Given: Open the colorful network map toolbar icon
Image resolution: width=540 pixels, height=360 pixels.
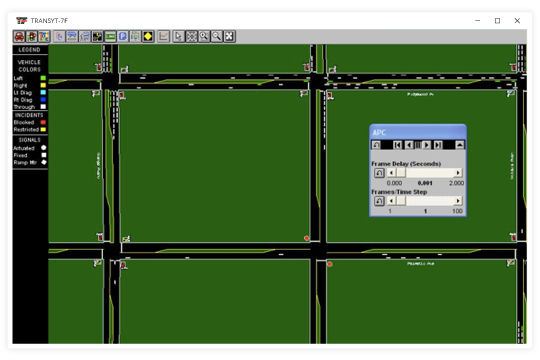Looking at the screenshot, I should pyautogui.click(x=44, y=37).
